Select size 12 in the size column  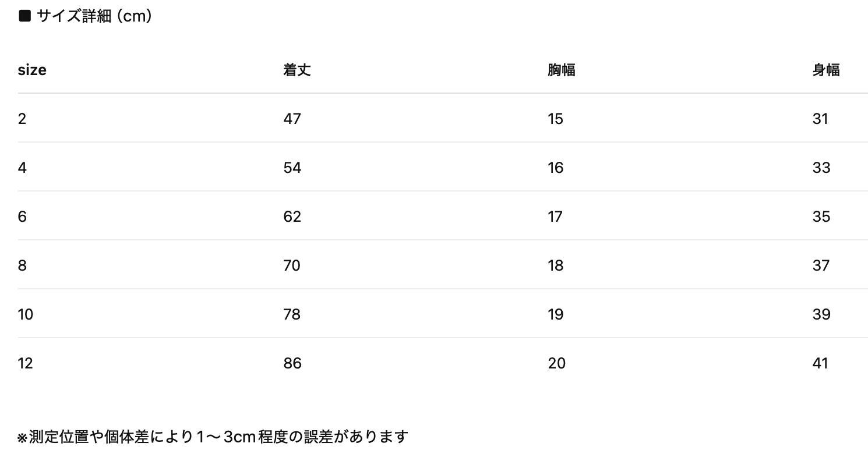pyautogui.click(x=26, y=363)
